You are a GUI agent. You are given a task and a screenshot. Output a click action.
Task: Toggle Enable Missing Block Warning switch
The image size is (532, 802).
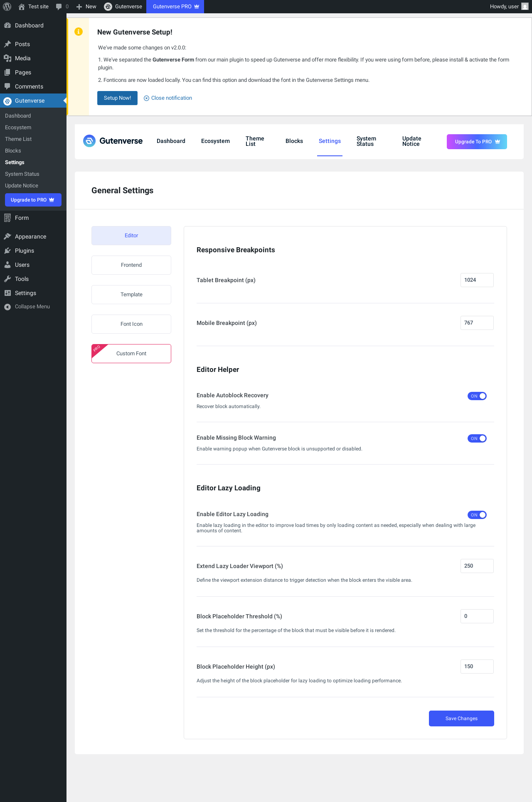click(477, 438)
